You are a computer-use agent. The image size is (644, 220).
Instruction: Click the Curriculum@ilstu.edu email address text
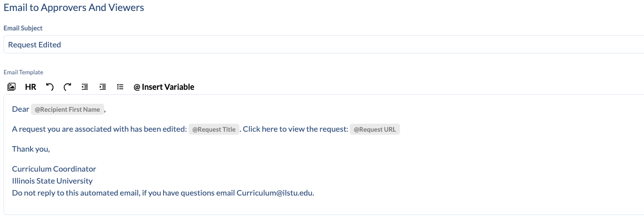click(x=275, y=193)
